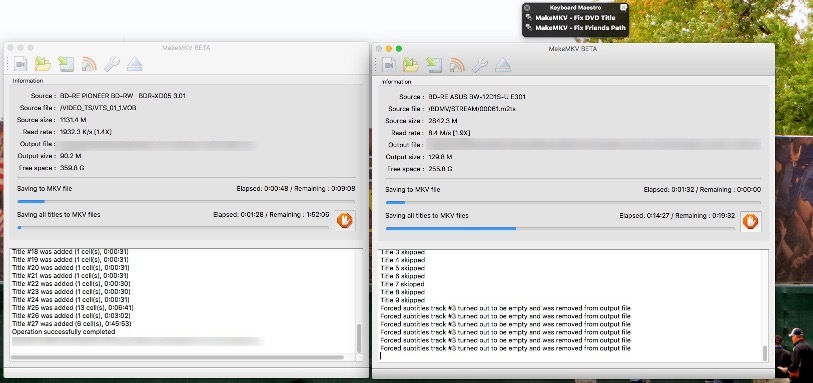This screenshot has width=813, height=383.
Task: Click source size 1131.4 M
Action: tap(73, 120)
